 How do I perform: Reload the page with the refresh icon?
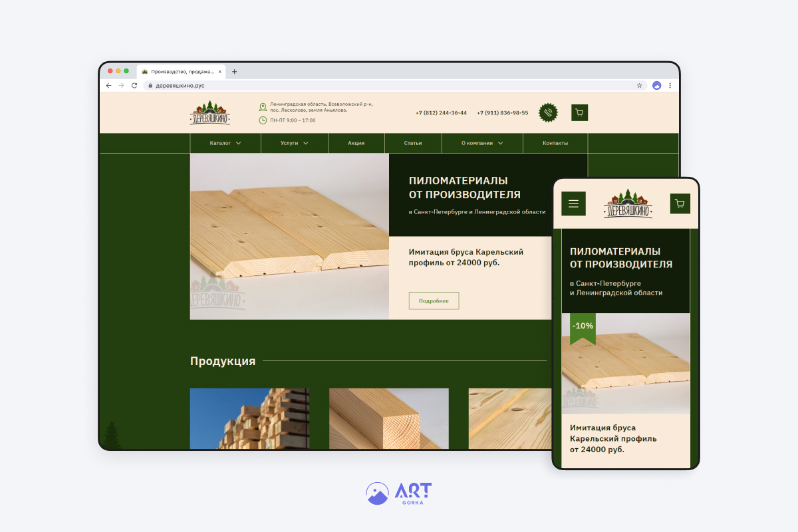(134, 85)
